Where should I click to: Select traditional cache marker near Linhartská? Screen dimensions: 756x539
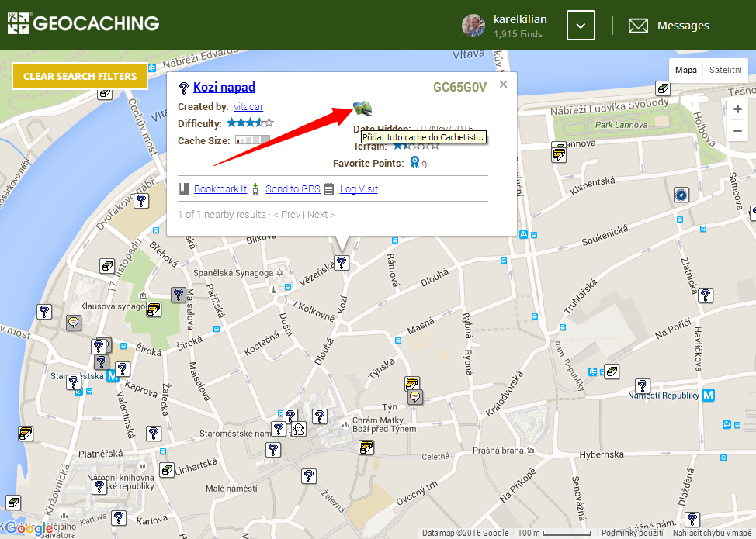(x=167, y=470)
